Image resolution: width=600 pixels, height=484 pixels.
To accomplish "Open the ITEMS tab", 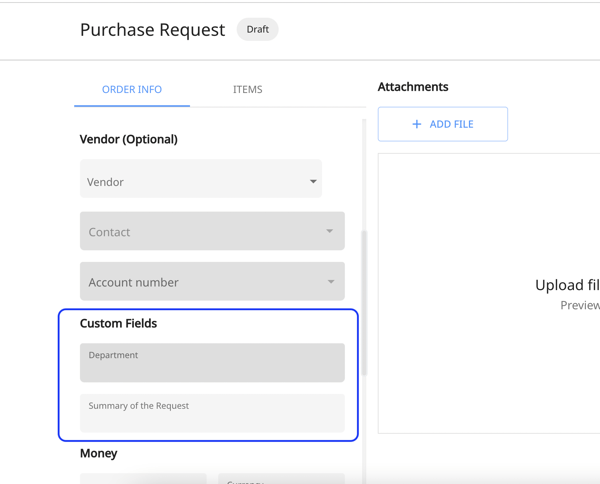I will (248, 90).
